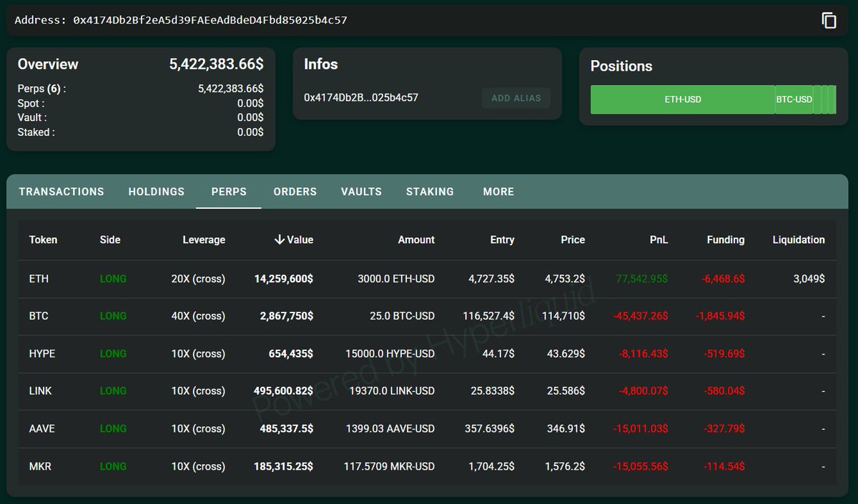Screen dimensions: 858x504
Task: Select the HYPE token row name
Action: [x=42, y=354]
